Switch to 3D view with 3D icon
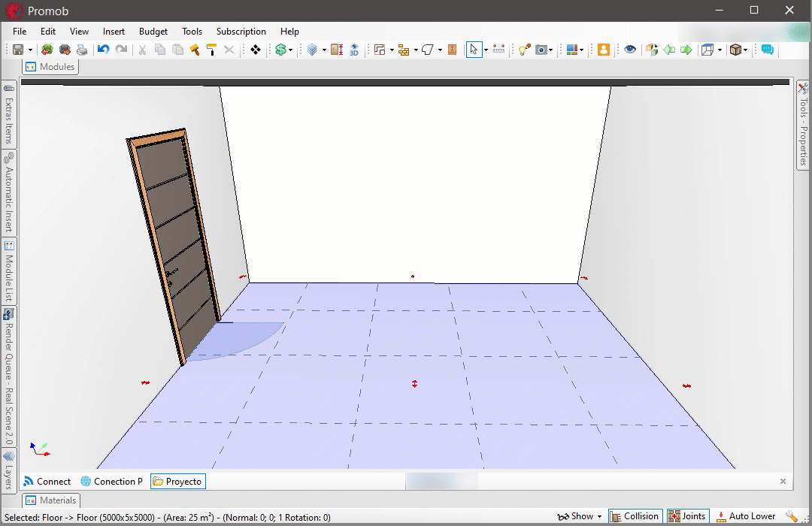Viewport: 812px width, 526px height. 354,50
